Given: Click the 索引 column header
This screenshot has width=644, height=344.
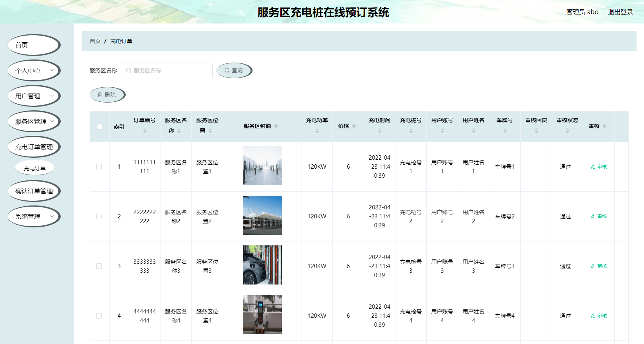Looking at the screenshot, I should tap(119, 127).
